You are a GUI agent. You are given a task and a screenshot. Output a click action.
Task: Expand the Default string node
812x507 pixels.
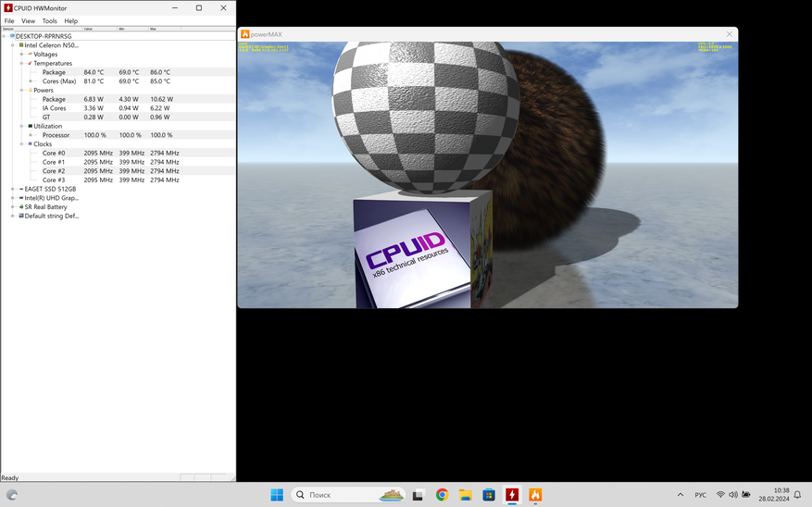click(13, 216)
